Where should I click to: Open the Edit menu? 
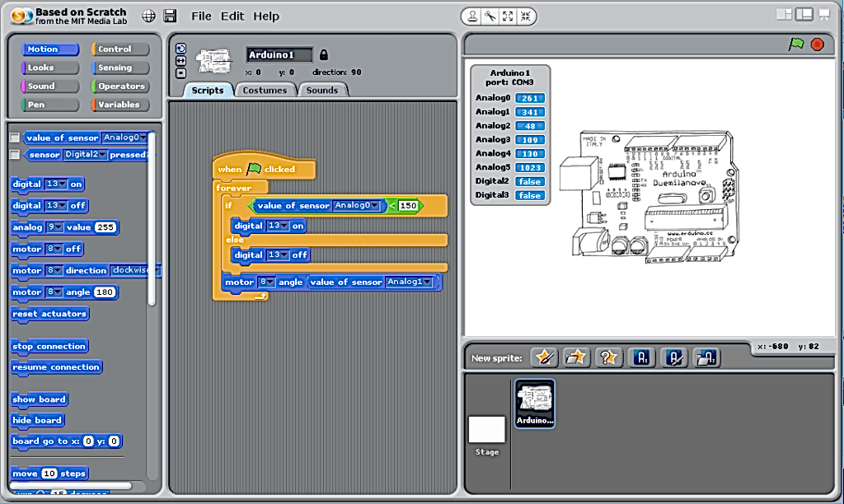click(232, 16)
